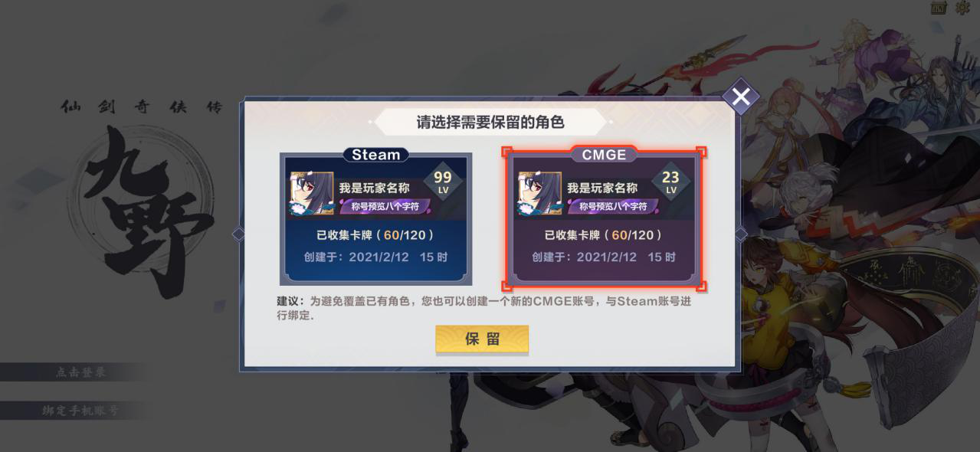Click the 保留 button
Image resolution: width=980 pixels, height=452 pixels.
coord(482,339)
